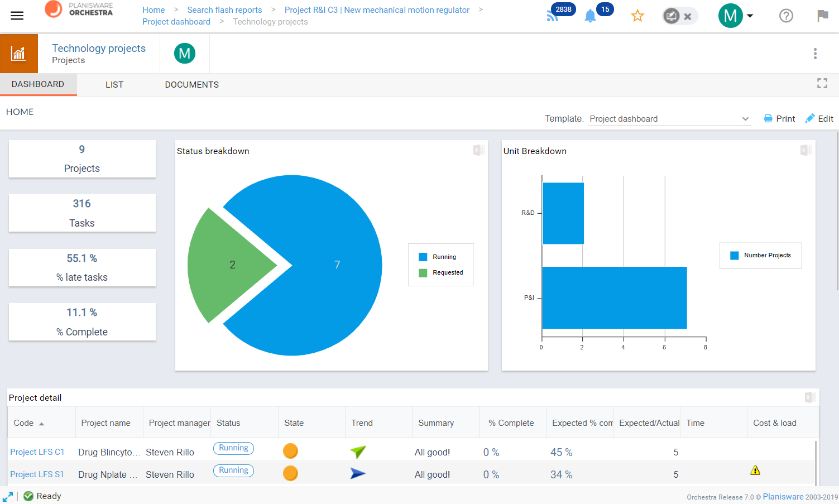Switch to the LIST tab
The height and width of the screenshot is (504, 839).
[x=114, y=85]
